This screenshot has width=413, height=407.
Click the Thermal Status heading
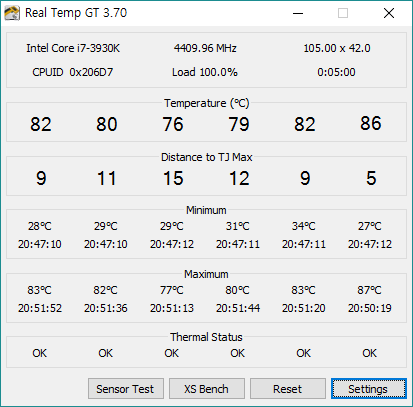(206, 337)
